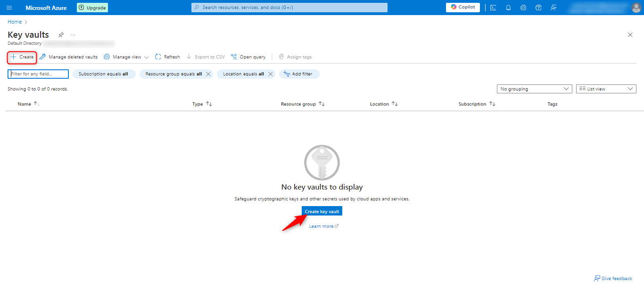
Task: Click Give feedback link
Action: pyautogui.click(x=613, y=279)
